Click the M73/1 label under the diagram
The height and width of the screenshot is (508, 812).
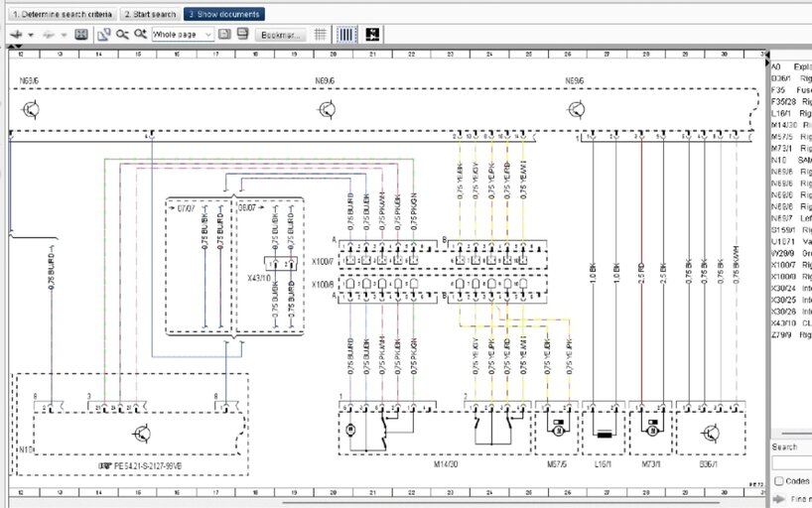point(651,464)
